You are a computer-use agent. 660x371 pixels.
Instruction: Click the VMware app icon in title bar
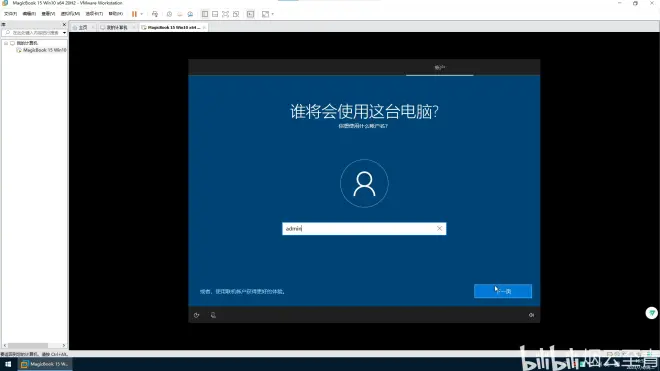(5, 3)
